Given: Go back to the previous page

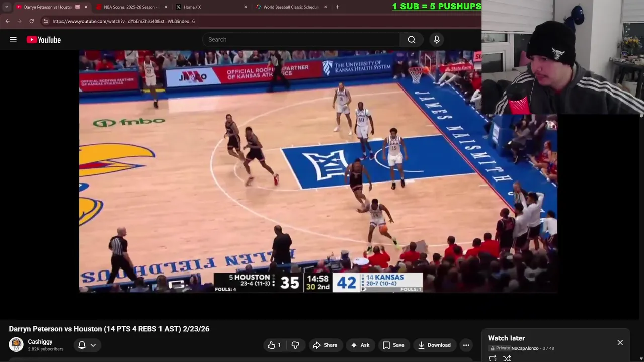Looking at the screenshot, I should (7, 21).
